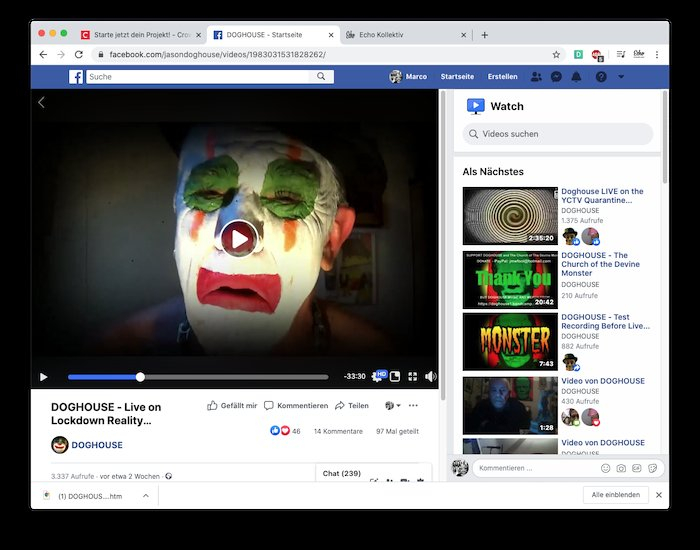700x550 pixels.
Task: Switch to the Echo Kollektiv tab
Action: pos(400,34)
